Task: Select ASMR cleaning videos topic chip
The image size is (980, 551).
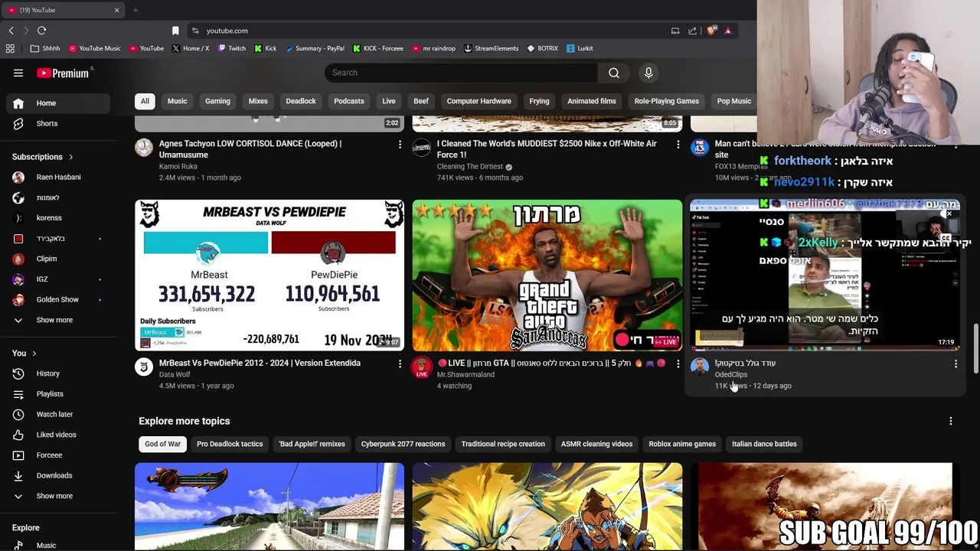Action: pyautogui.click(x=596, y=444)
